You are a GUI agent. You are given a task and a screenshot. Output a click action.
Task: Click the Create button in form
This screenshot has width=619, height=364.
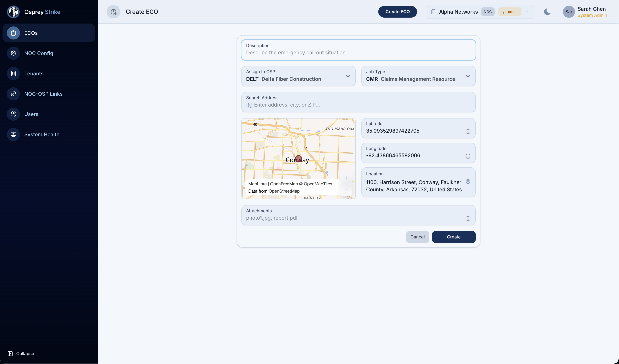tap(454, 237)
